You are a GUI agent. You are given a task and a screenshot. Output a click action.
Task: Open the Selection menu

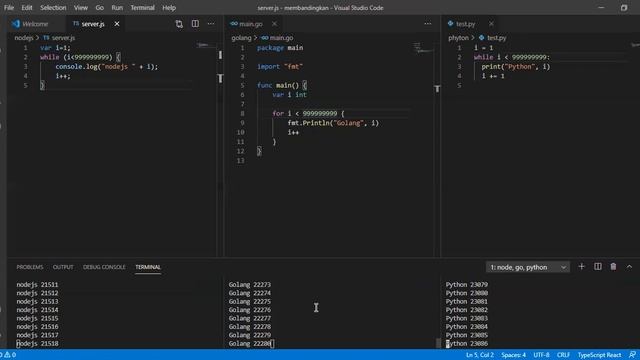pos(53,8)
